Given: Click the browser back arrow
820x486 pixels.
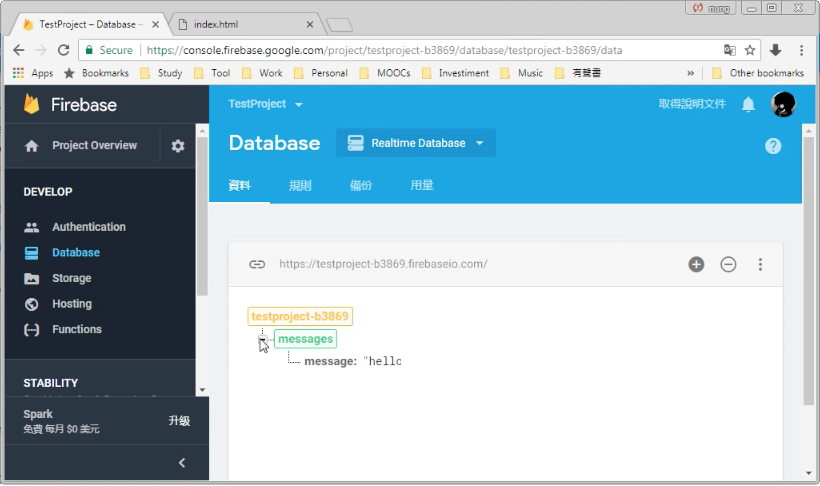Looking at the screenshot, I should coord(19,50).
